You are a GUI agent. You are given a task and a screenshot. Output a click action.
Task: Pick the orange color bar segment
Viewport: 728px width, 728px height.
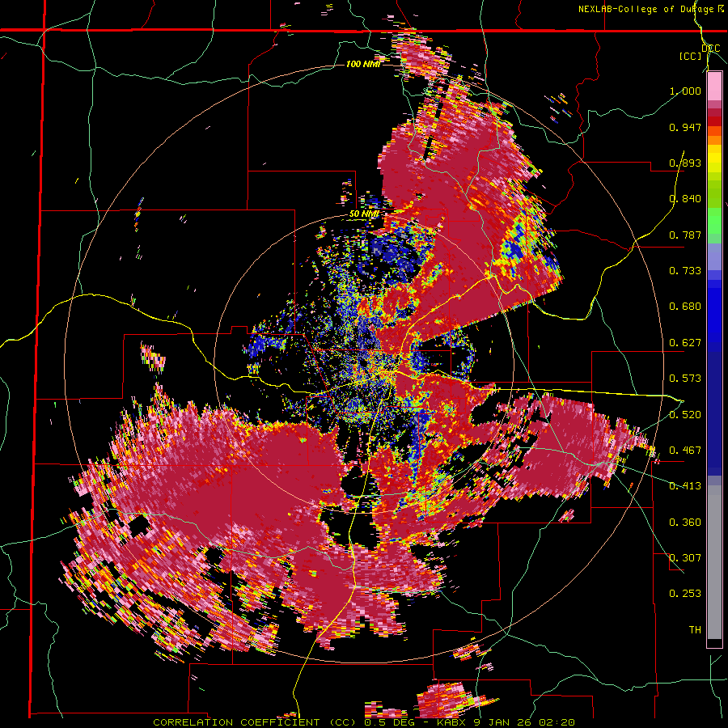[714, 140]
